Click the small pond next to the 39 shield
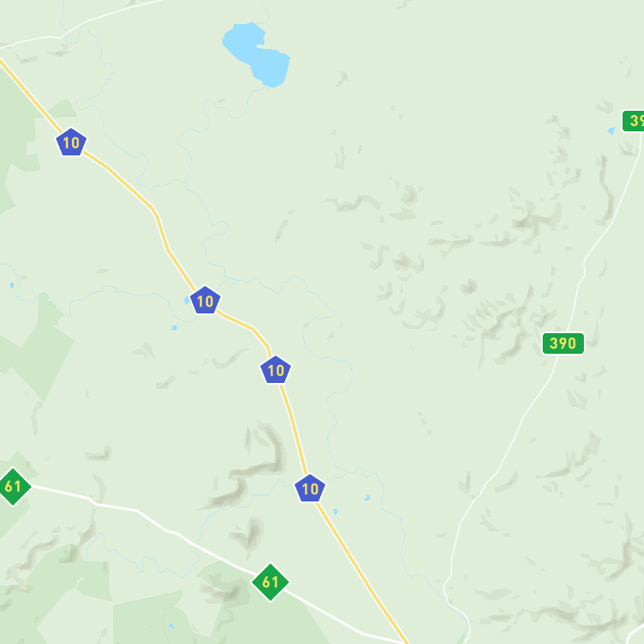 click(x=611, y=131)
